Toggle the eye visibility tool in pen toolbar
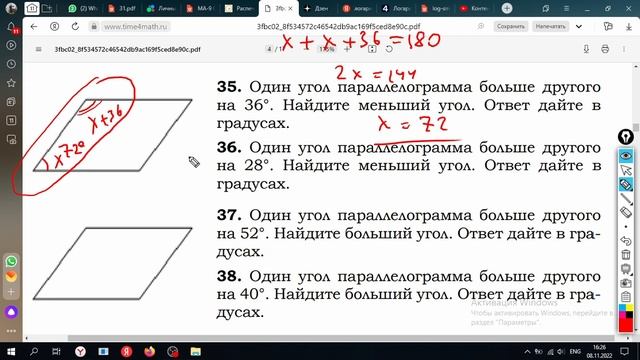 point(626,156)
